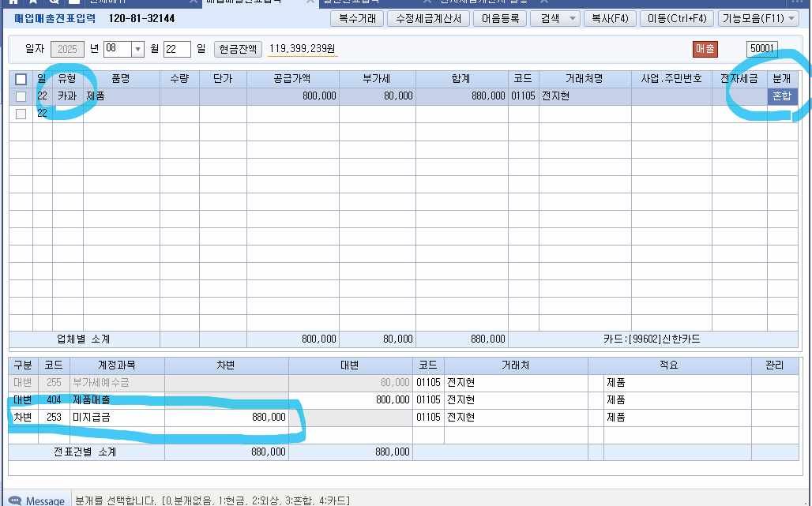Click 카드:[99602]신한카드 text

(652, 339)
